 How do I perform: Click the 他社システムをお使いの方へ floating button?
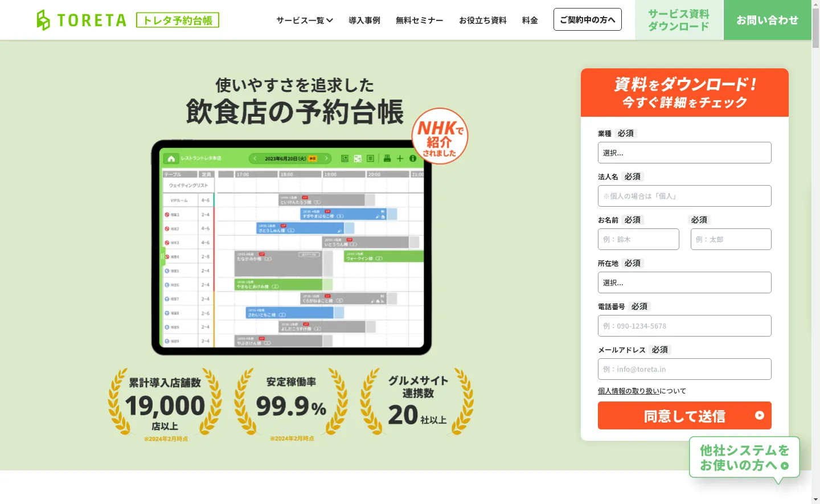tap(744, 457)
